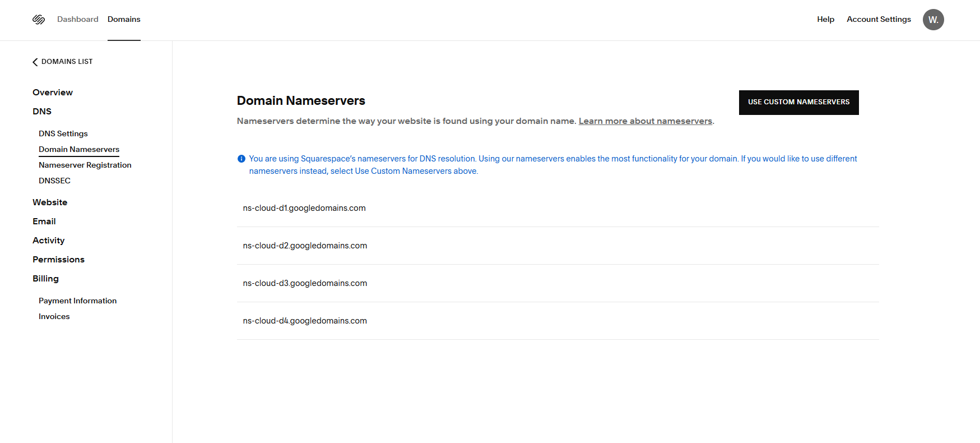
Task: Open Email section
Action: (x=44, y=221)
